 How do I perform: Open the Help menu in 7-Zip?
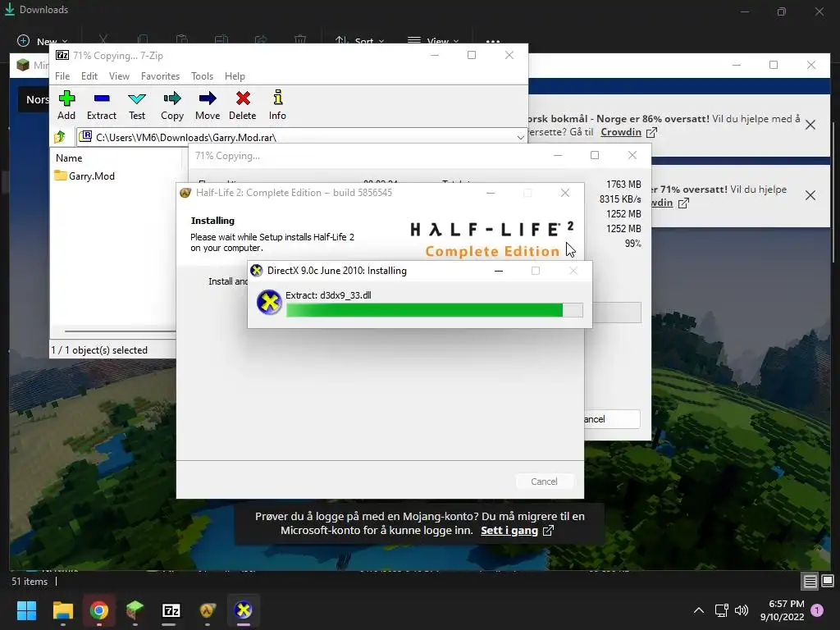click(x=235, y=76)
